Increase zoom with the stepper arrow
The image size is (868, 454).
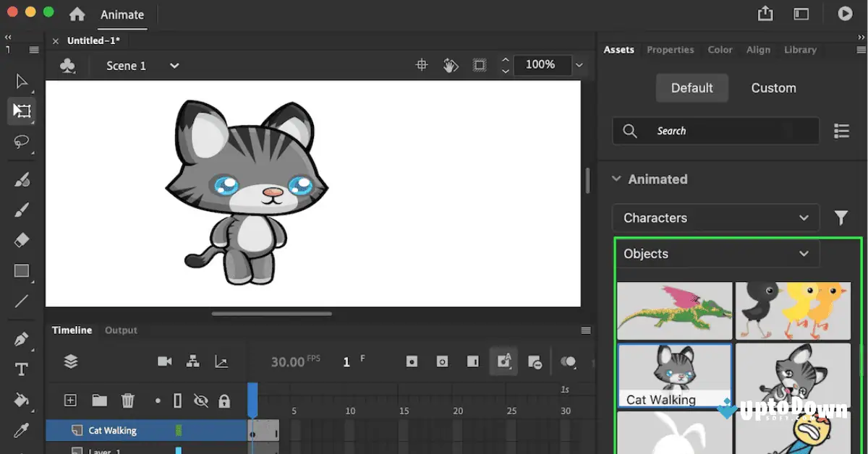click(x=505, y=61)
